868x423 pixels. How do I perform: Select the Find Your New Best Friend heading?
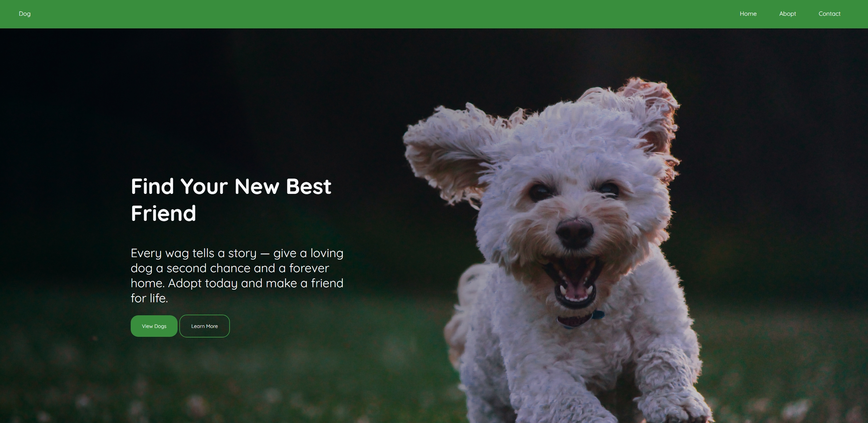click(x=231, y=200)
